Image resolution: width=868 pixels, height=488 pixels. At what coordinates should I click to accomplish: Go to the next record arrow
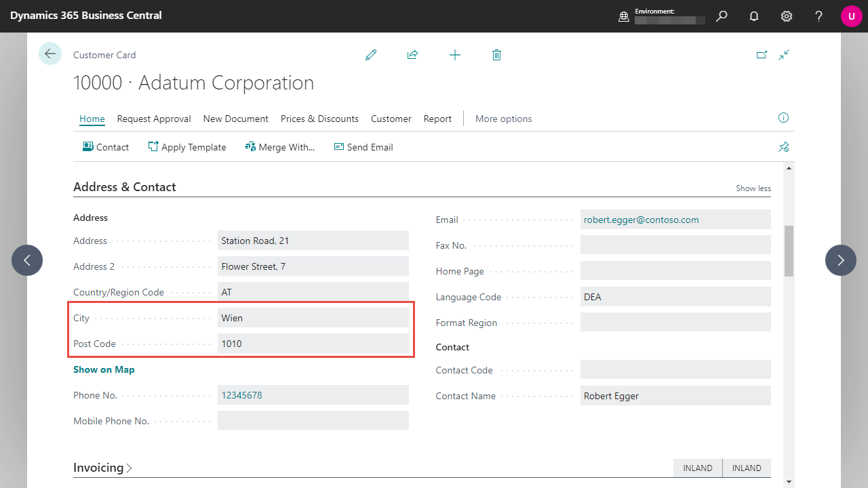pyautogui.click(x=841, y=260)
